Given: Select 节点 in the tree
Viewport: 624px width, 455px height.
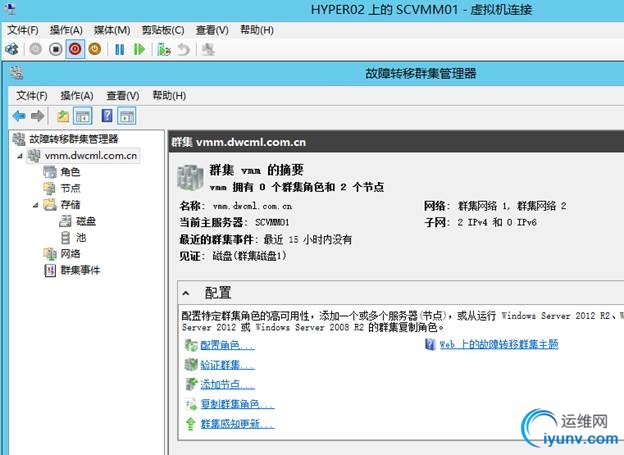Looking at the screenshot, I should click(70, 188).
